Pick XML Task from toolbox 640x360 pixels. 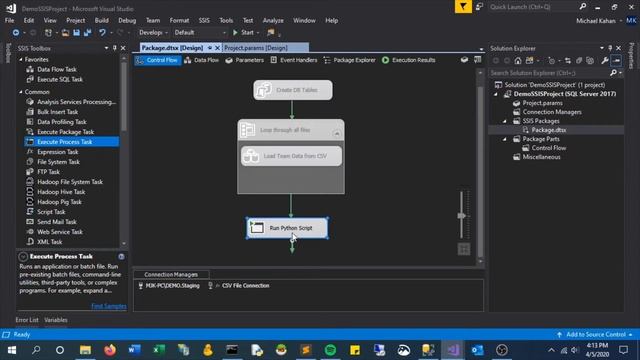click(x=49, y=242)
